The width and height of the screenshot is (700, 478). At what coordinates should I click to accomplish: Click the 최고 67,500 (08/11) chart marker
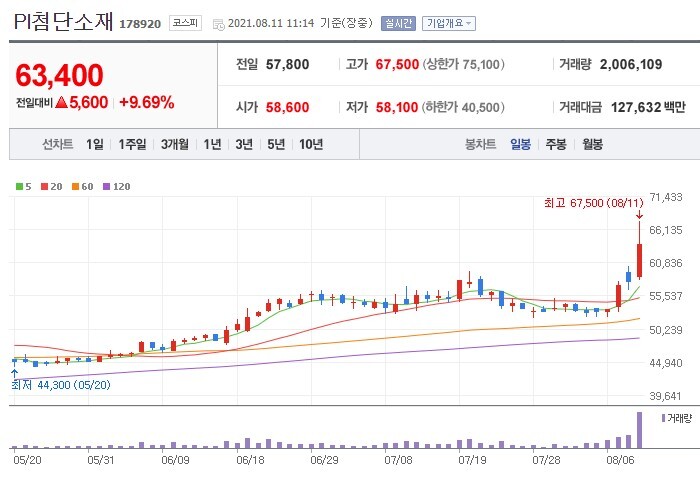[594, 203]
